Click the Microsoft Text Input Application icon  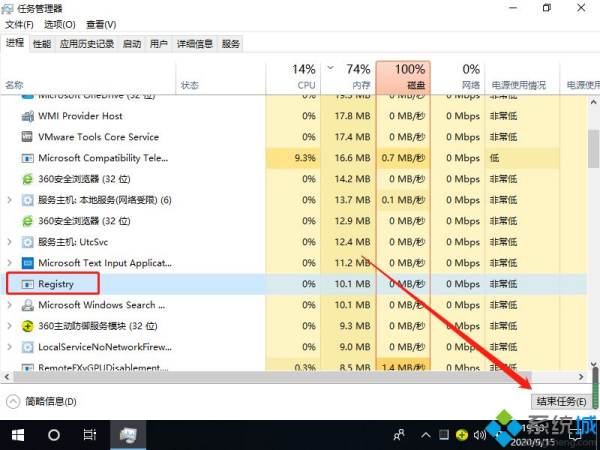[28, 263]
